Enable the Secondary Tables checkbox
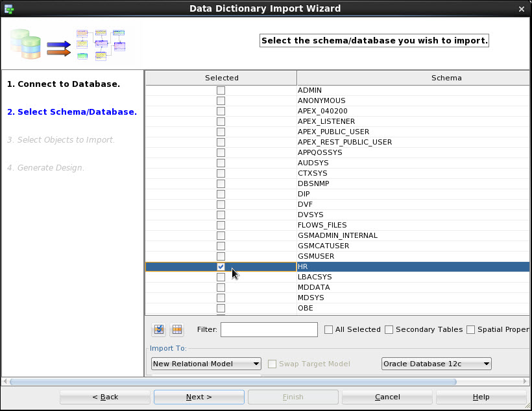532x411 pixels. 389,329
